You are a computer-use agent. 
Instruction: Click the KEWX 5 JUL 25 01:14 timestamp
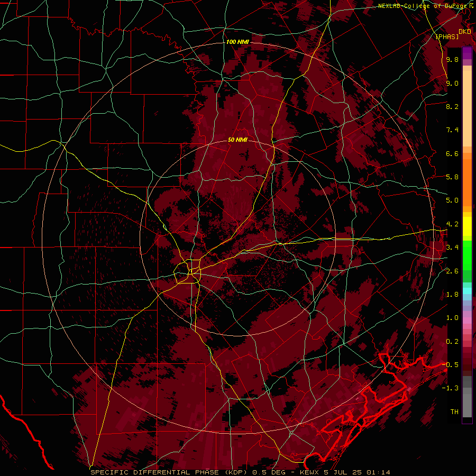pos(345,472)
